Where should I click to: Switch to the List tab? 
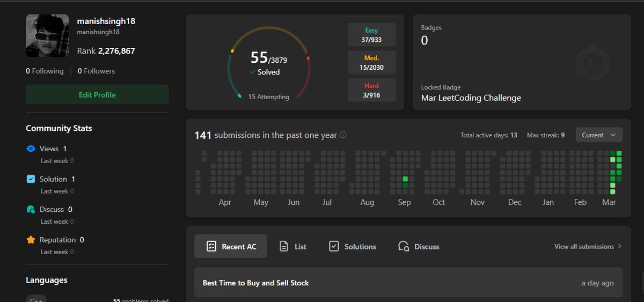point(293,246)
